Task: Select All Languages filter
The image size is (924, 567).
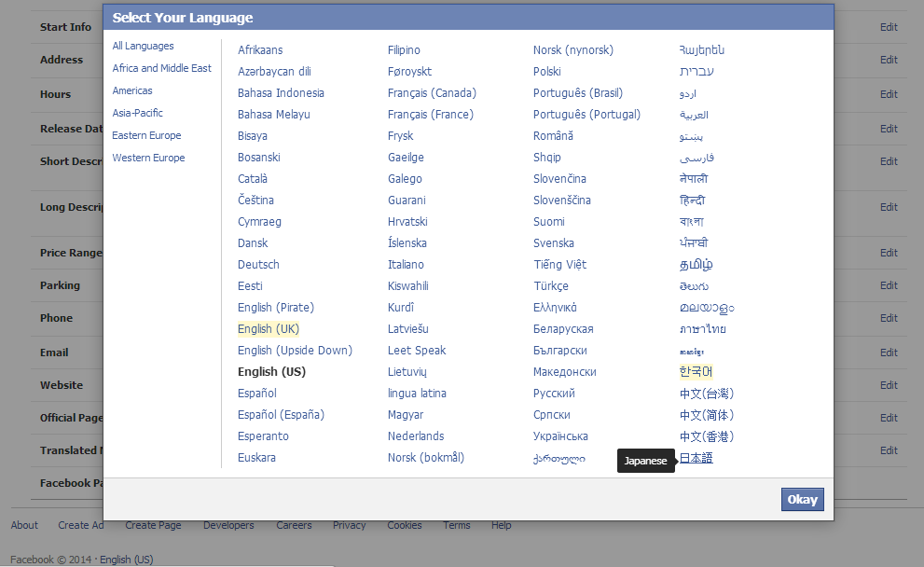Action: (144, 46)
